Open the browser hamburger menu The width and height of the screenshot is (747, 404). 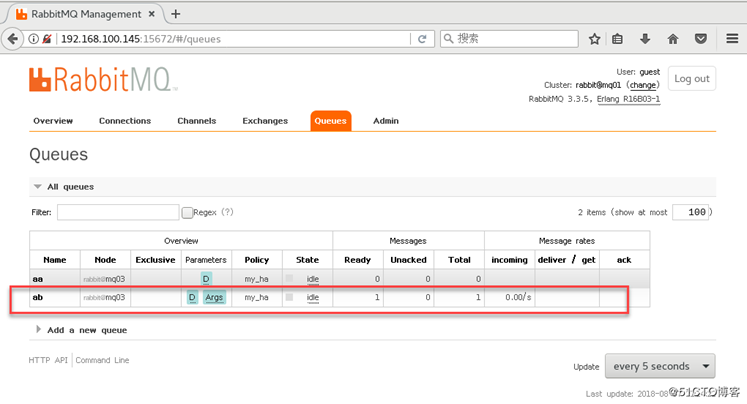(x=732, y=39)
